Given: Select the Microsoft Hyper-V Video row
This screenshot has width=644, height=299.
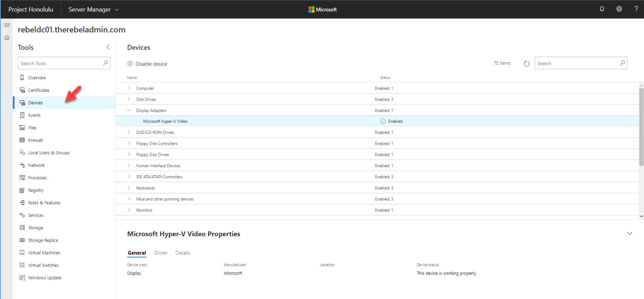Looking at the screenshot, I should pyautogui.click(x=377, y=121).
